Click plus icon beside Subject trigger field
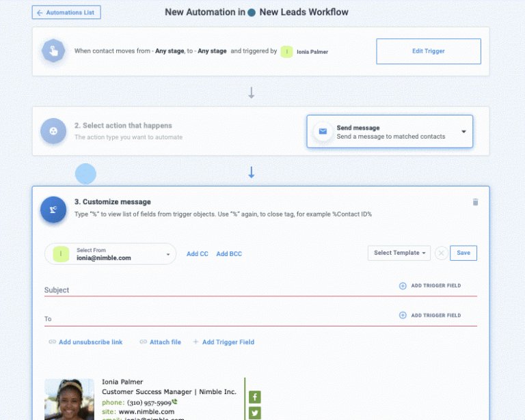The height and width of the screenshot is (420, 525). click(403, 286)
